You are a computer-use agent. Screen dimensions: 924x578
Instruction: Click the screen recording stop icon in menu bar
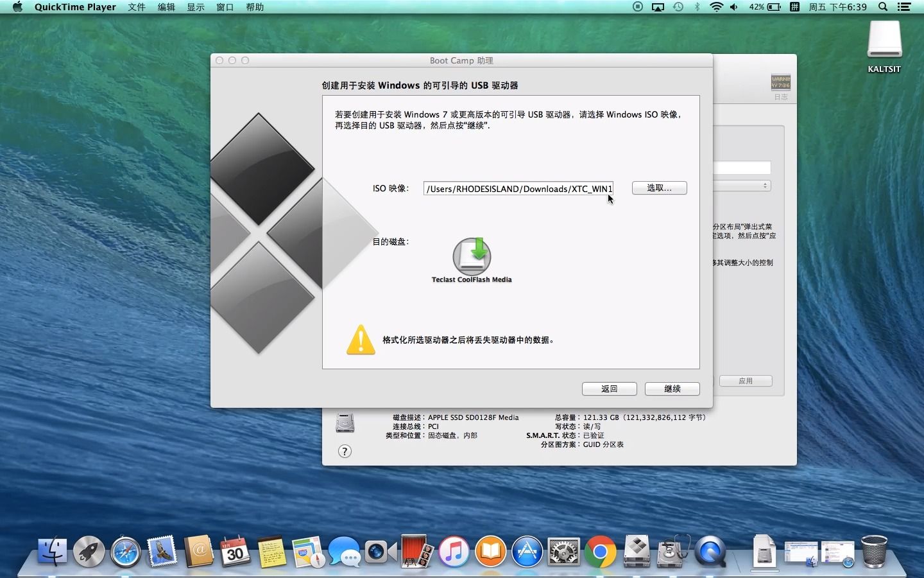(x=638, y=7)
